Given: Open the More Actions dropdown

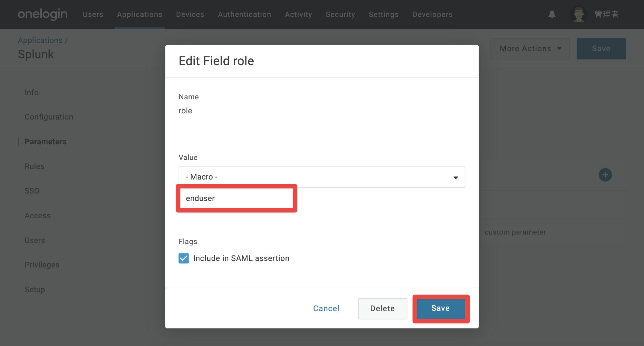Looking at the screenshot, I should click(x=530, y=49).
